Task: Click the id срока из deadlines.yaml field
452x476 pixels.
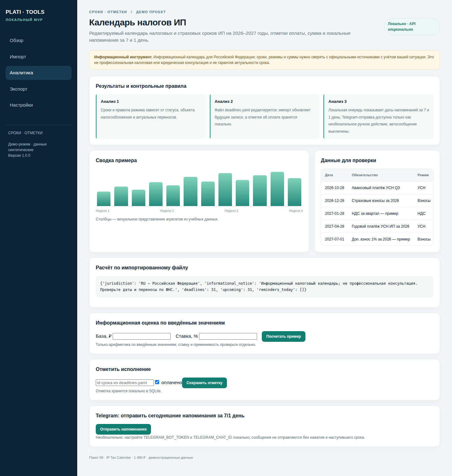Action: [x=125, y=383]
